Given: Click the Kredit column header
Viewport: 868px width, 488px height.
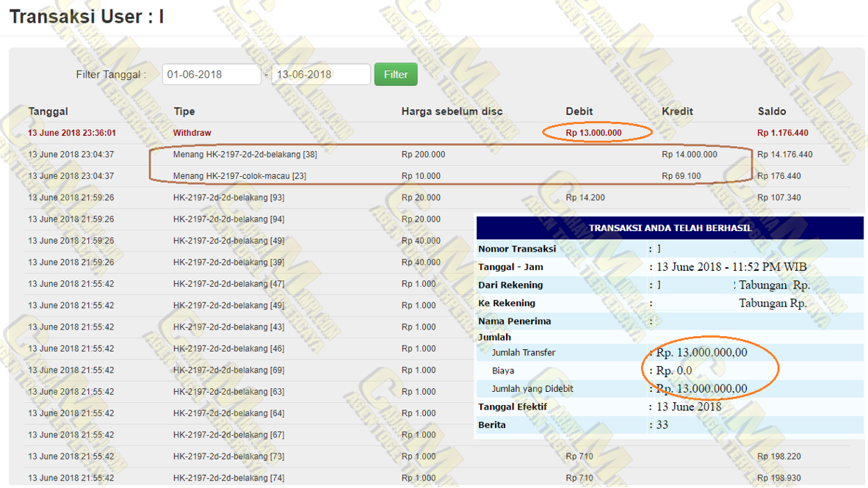Looking at the screenshot, I should point(677,112).
